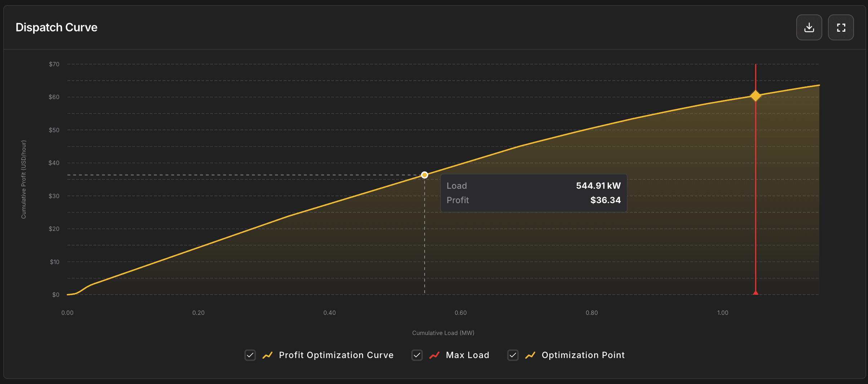The width and height of the screenshot is (868, 384).
Task: Click the line icon beside Optimization Point
Action: (x=530, y=355)
